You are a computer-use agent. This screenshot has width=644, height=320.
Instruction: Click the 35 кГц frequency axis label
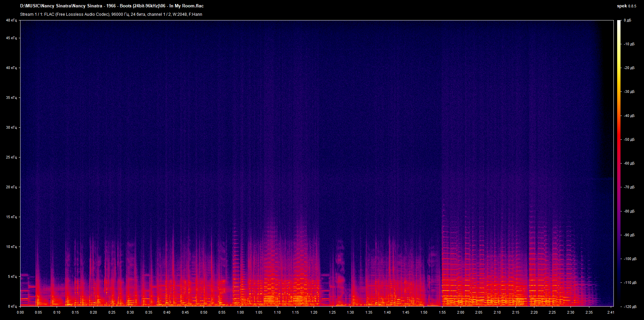(11, 98)
